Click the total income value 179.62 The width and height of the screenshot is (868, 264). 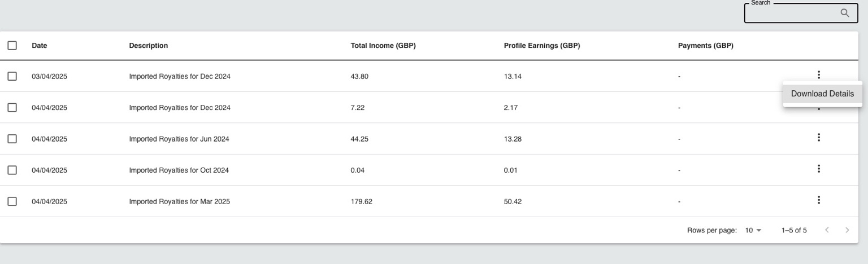361,201
